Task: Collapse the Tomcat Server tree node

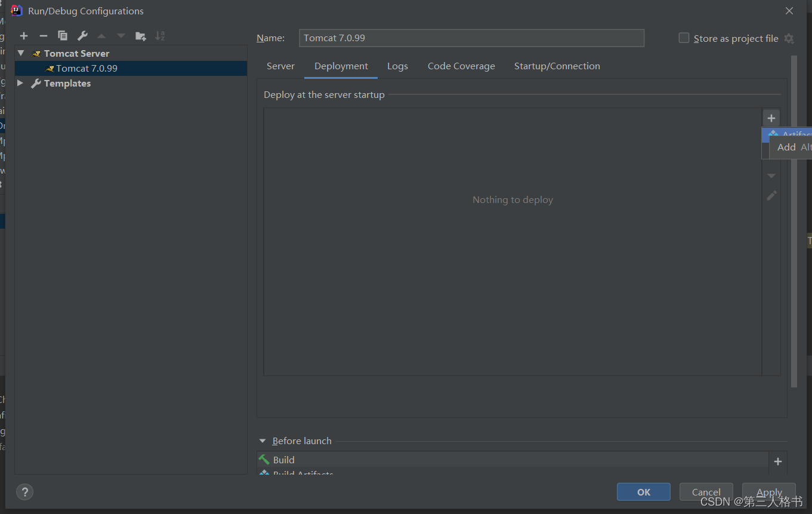Action: coord(21,53)
